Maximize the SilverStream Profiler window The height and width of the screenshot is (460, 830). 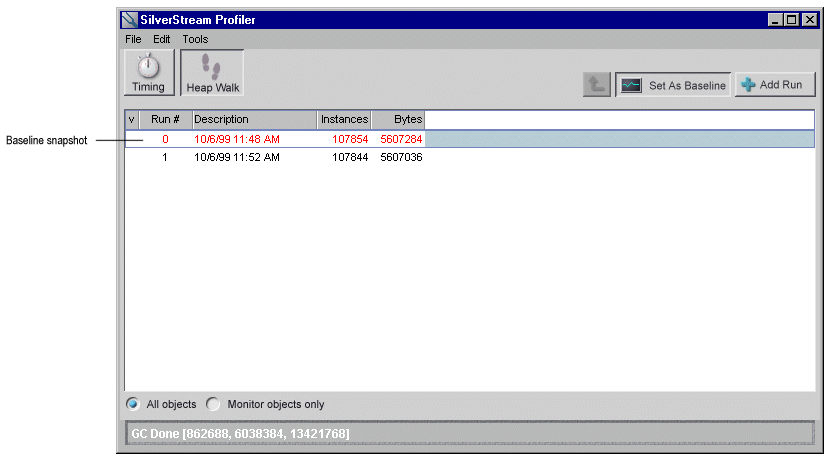pos(792,20)
